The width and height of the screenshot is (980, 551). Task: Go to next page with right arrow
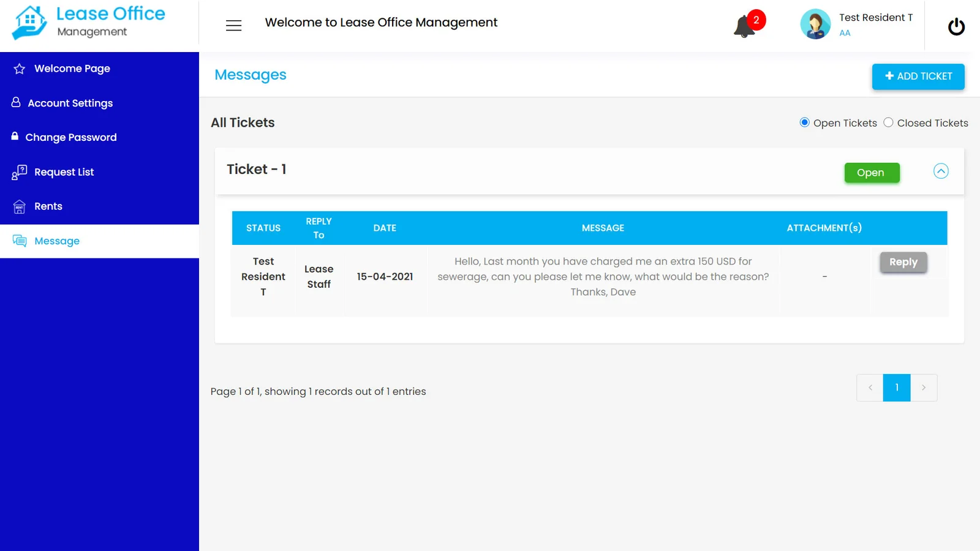pyautogui.click(x=924, y=388)
